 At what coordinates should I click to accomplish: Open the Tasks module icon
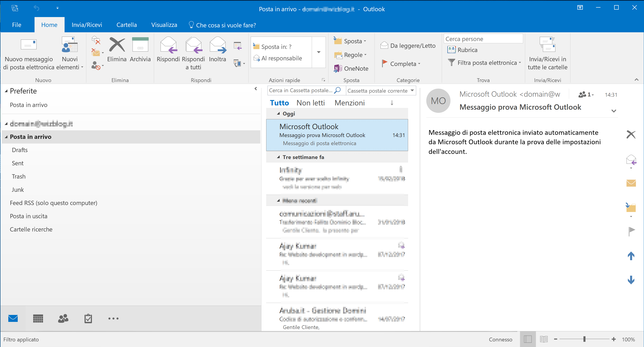88,319
